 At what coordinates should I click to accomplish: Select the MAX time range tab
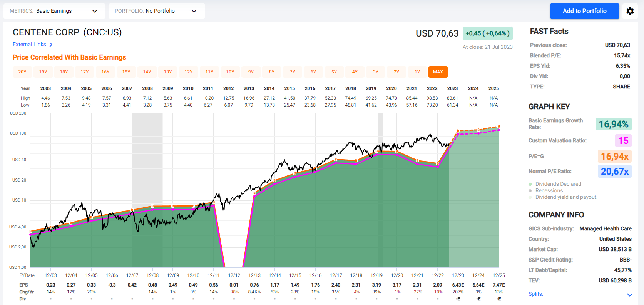(438, 72)
